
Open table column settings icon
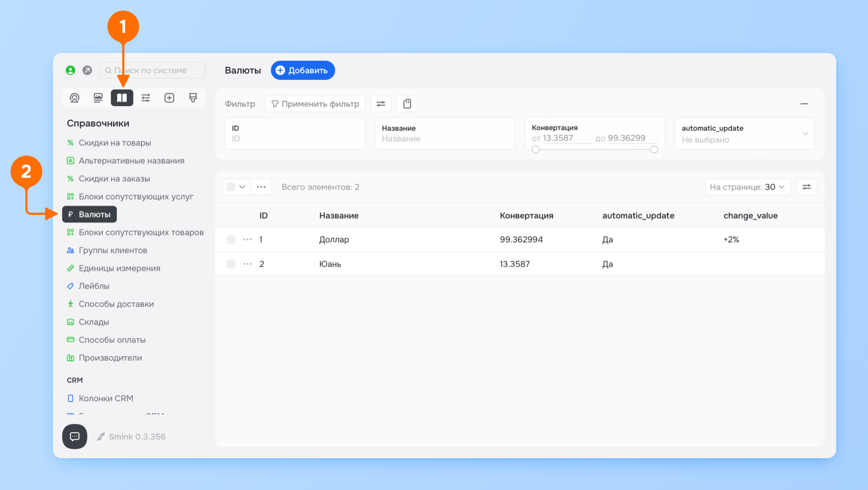point(807,187)
